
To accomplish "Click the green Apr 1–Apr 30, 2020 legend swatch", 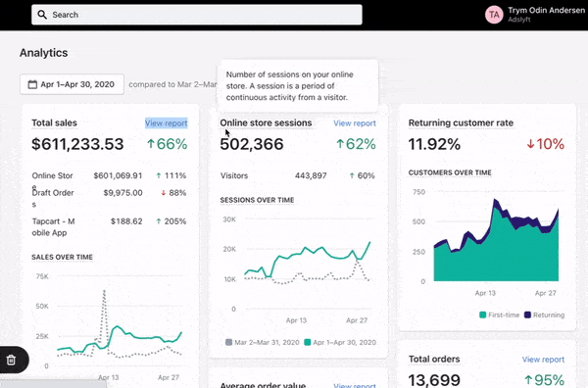I will [308, 342].
